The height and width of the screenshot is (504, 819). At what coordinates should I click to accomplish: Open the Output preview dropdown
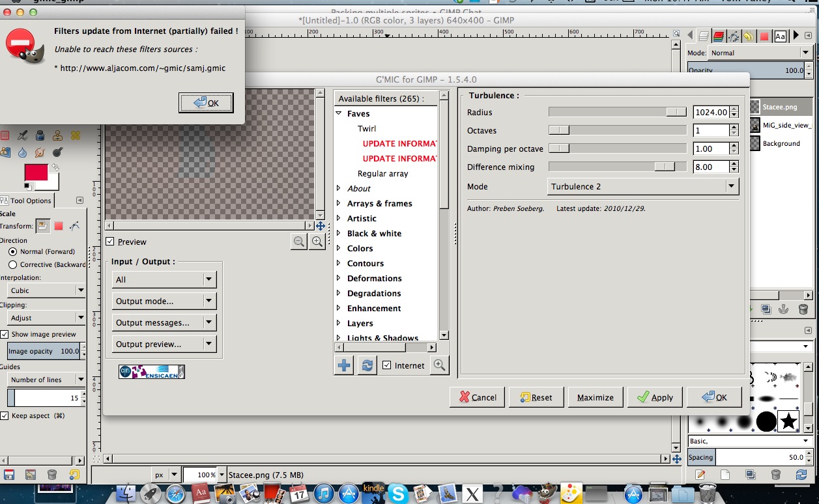164,344
